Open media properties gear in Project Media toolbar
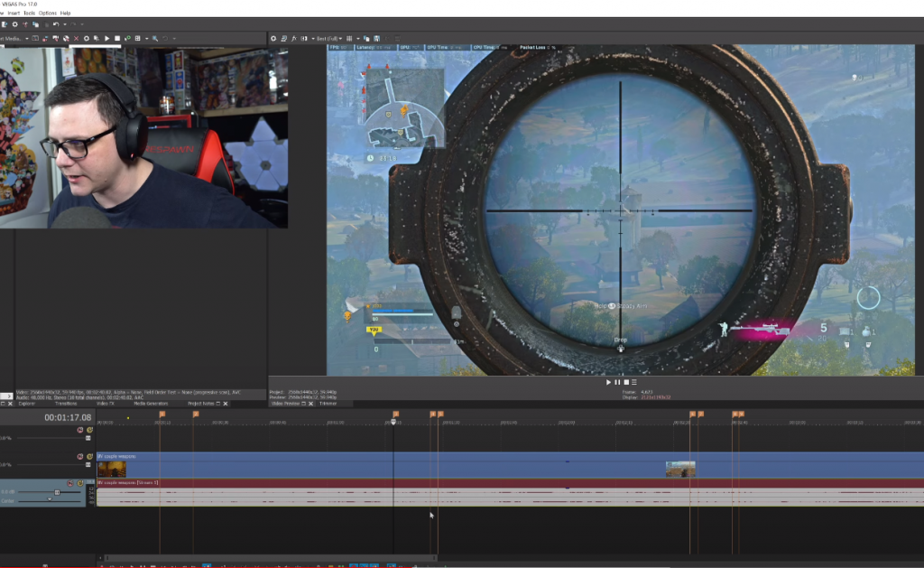This screenshot has height=568, width=924. 86,38
